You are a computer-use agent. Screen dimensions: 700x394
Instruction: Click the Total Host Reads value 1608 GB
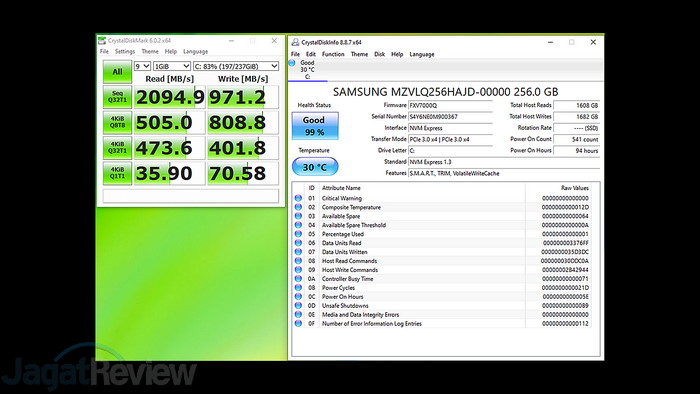(576, 105)
